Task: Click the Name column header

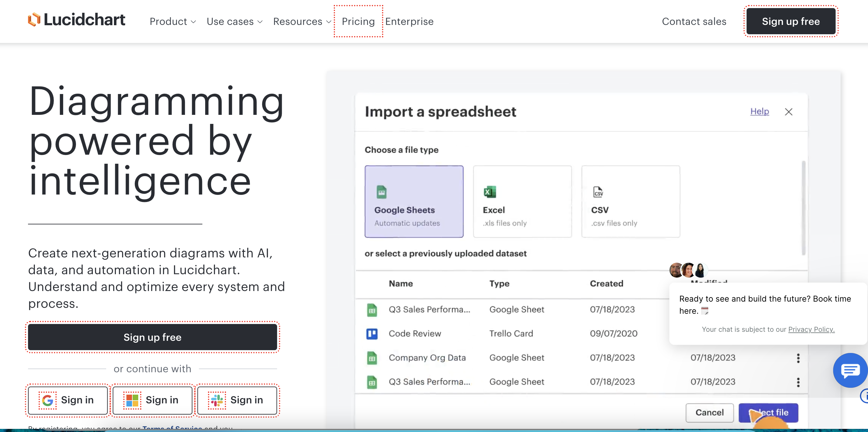Action: [x=401, y=284]
